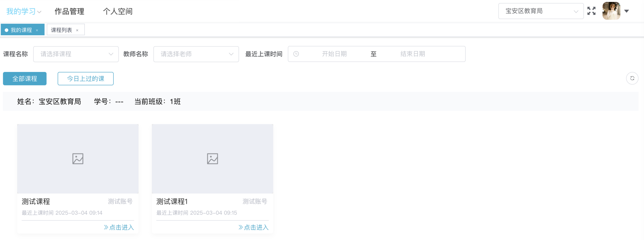Go to 作品管理 in top navigation
The image size is (644, 240).
[x=69, y=11]
